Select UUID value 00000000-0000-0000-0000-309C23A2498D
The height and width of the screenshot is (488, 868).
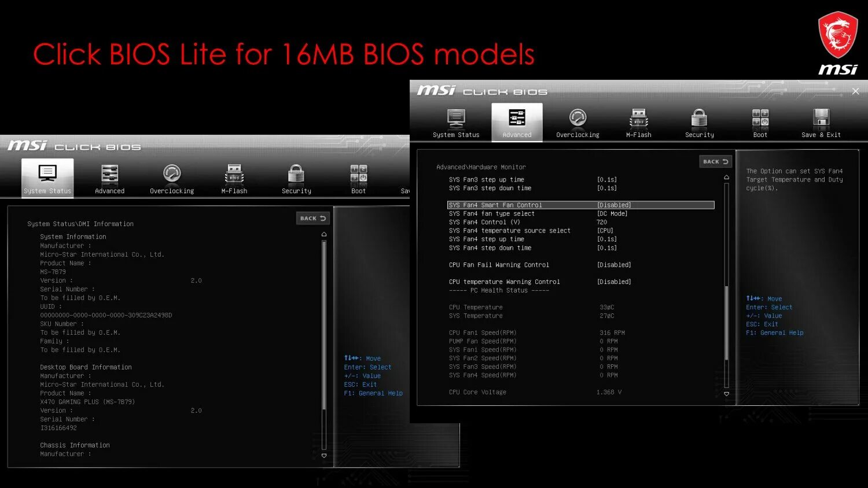[106, 315]
